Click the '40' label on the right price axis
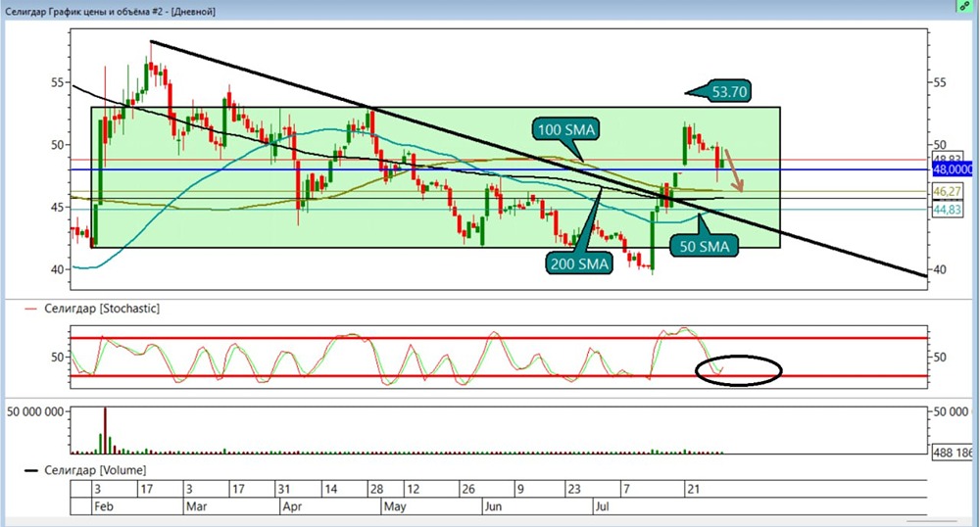Viewport: 980px width, 527px height. (x=940, y=269)
